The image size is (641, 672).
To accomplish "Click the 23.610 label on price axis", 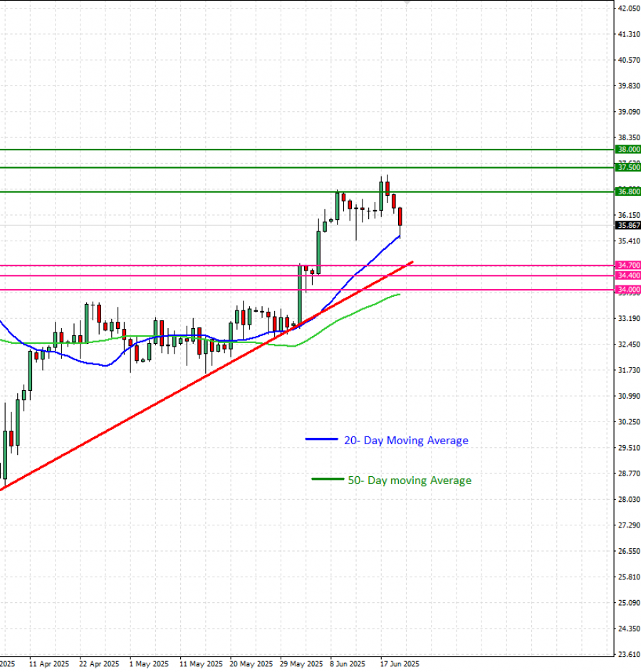I will pos(627,654).
